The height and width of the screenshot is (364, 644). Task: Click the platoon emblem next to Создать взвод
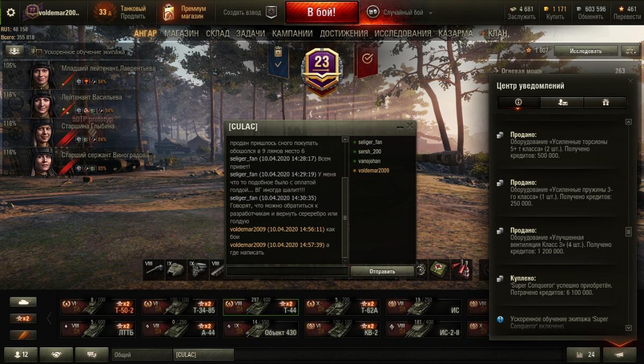pos(272,12)
